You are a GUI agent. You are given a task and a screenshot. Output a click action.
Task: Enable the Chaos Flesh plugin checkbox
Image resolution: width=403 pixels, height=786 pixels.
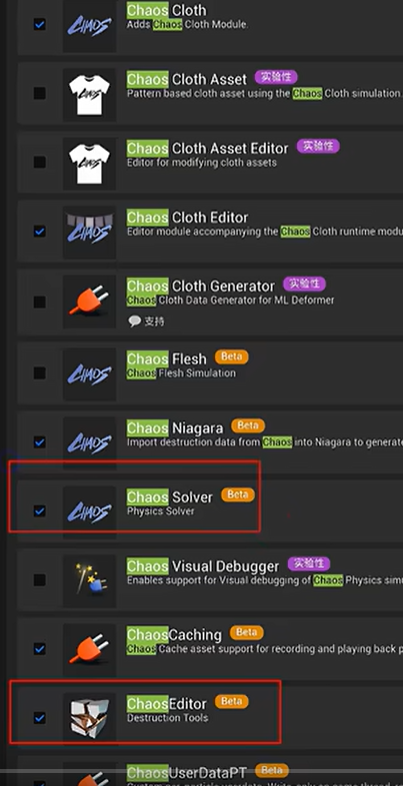39,373
